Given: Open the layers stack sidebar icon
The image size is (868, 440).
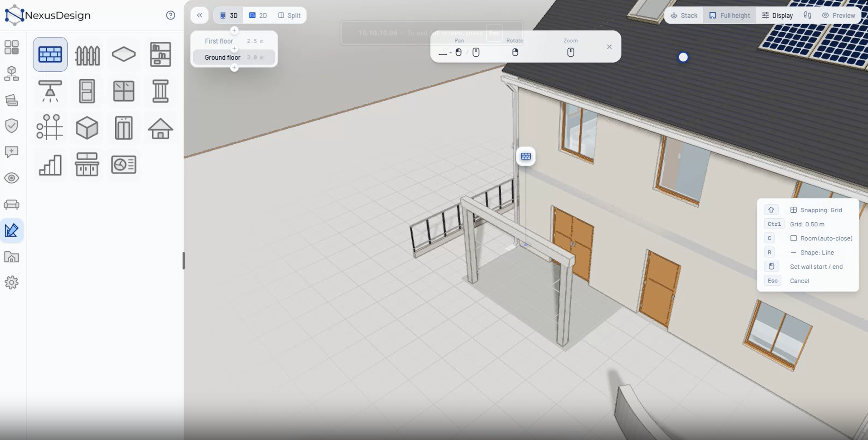Looking at the screenshot, I should [11, 100].
